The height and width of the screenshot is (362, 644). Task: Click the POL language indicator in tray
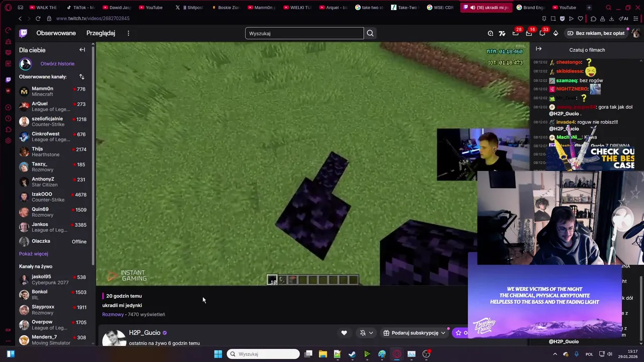coord(589,354)
